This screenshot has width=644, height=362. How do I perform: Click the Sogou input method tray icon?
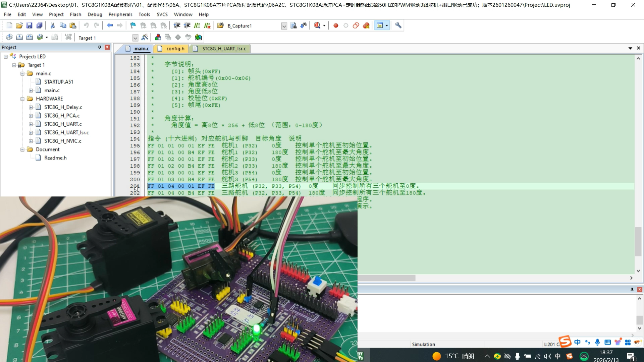569,356
